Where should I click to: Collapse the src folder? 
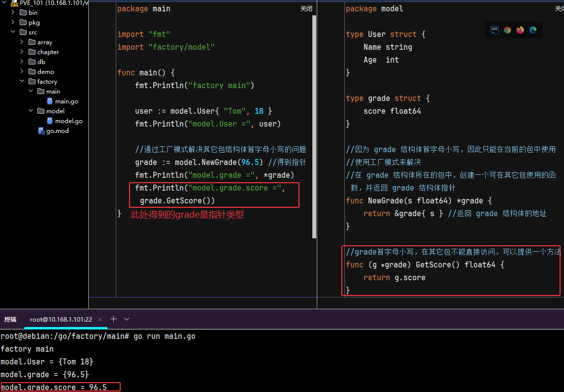[13, 33]
